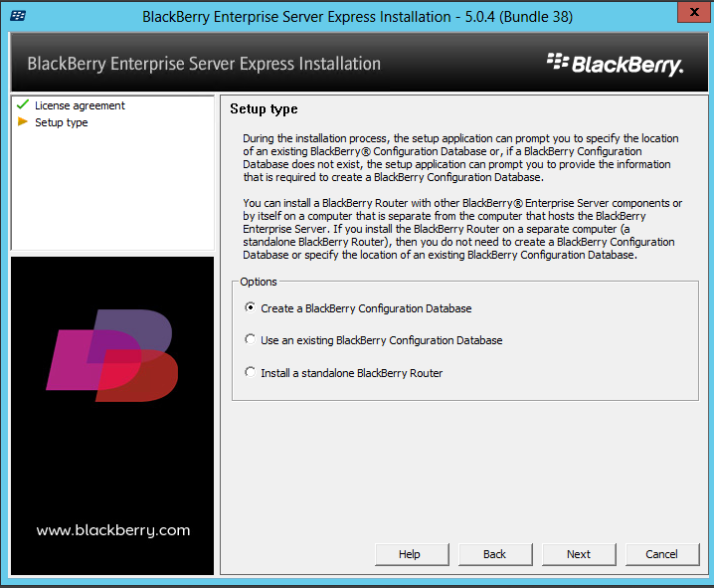Go Back to previous step

(x=495, y=554)
